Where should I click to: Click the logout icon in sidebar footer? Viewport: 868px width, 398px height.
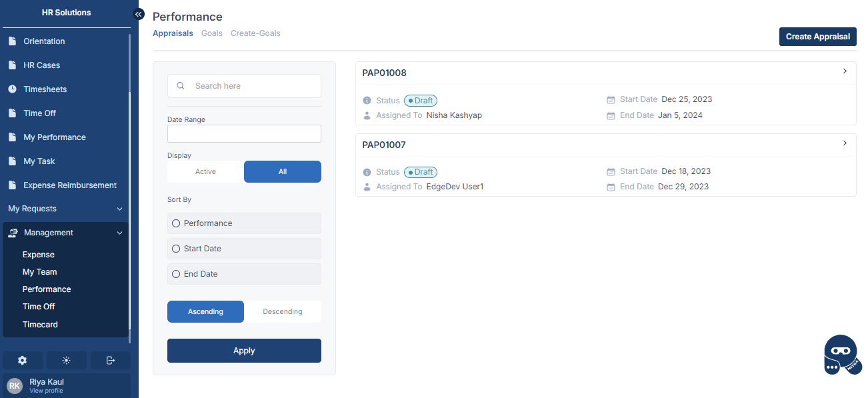point(111,360)
